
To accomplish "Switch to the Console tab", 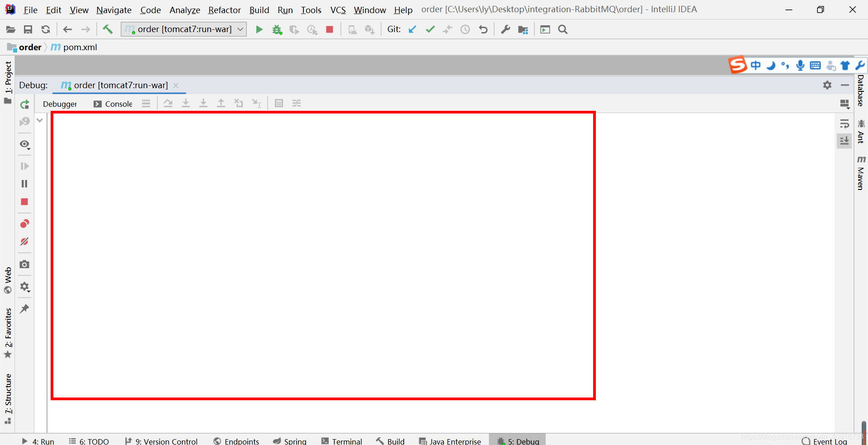I will tap(113, 104).
